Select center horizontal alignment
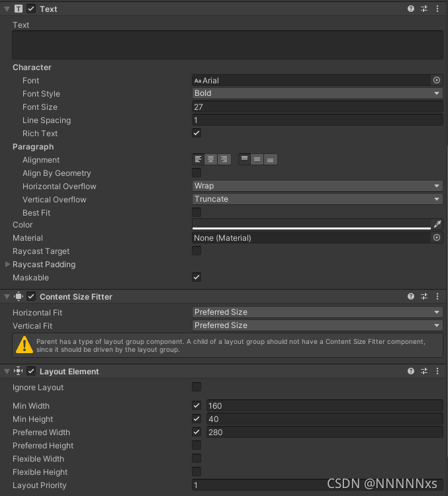448x496 pixels. point(211,159)
